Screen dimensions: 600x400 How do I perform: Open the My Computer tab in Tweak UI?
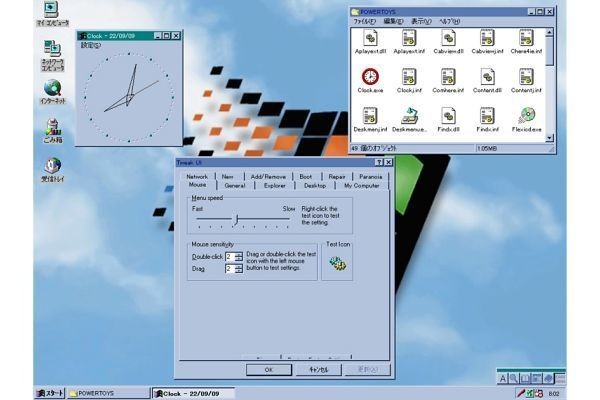(x=362, y=186)
